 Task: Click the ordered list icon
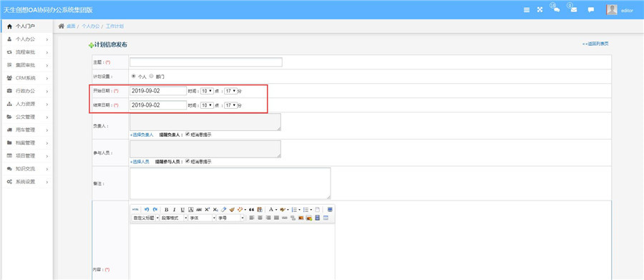pos(294,209)
